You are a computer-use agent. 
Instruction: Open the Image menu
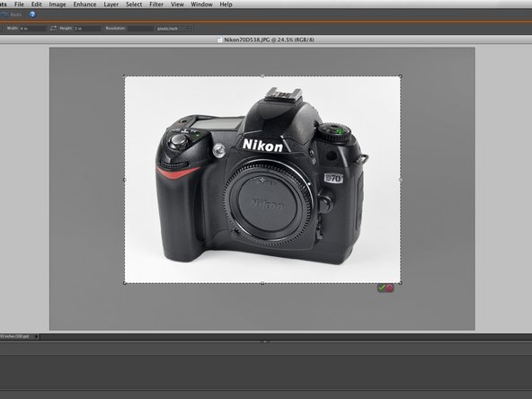(x=58, y=4)
